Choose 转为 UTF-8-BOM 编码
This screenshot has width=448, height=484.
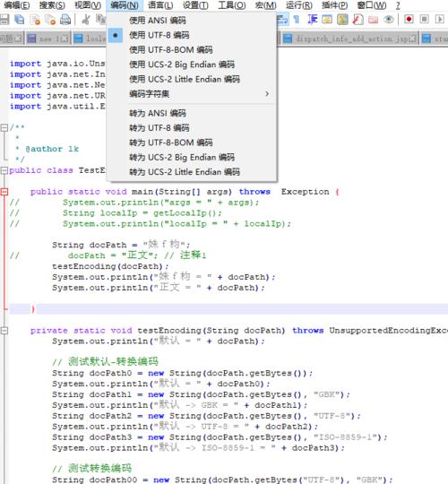coord(192,143)
